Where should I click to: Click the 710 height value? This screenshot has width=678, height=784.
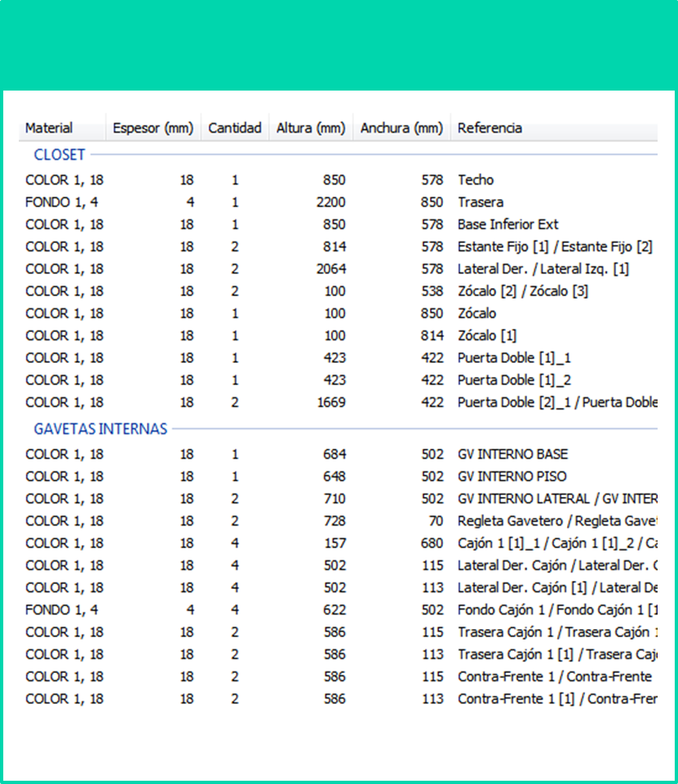pyautogui.click(x=335, y=498)
